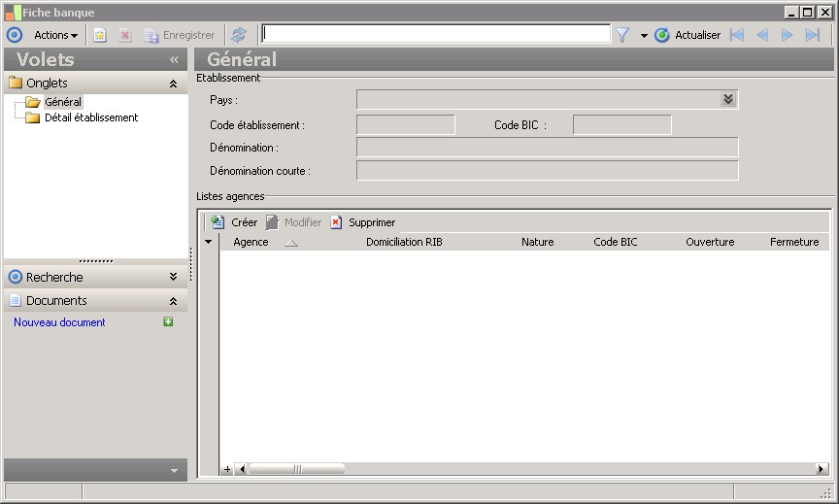Viewport: 839px width, 504px height.
Task: Click the Code établissement input field
Action: (x=406, y=124)
